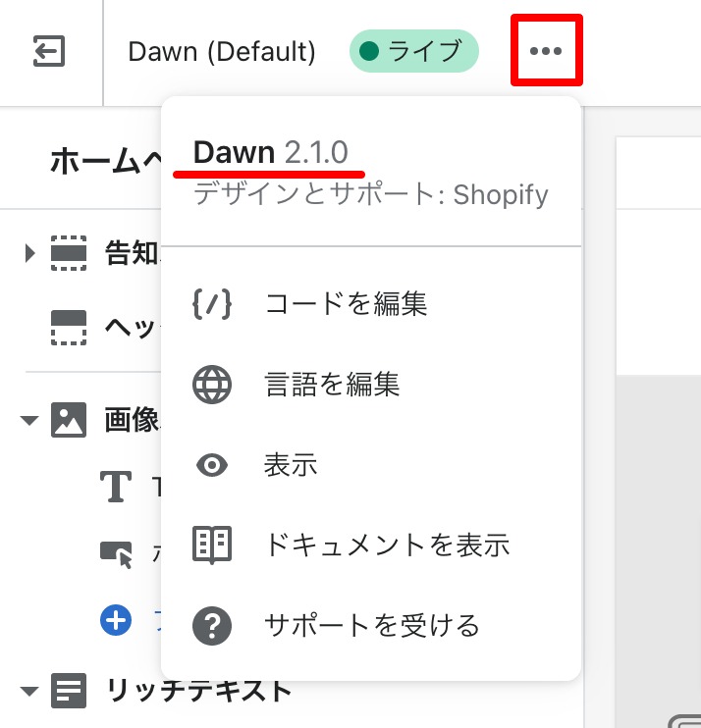This screenshot has height=728, width=701.
Task: Click the ライブ live status badge
Action: click(x=414, y=51)
